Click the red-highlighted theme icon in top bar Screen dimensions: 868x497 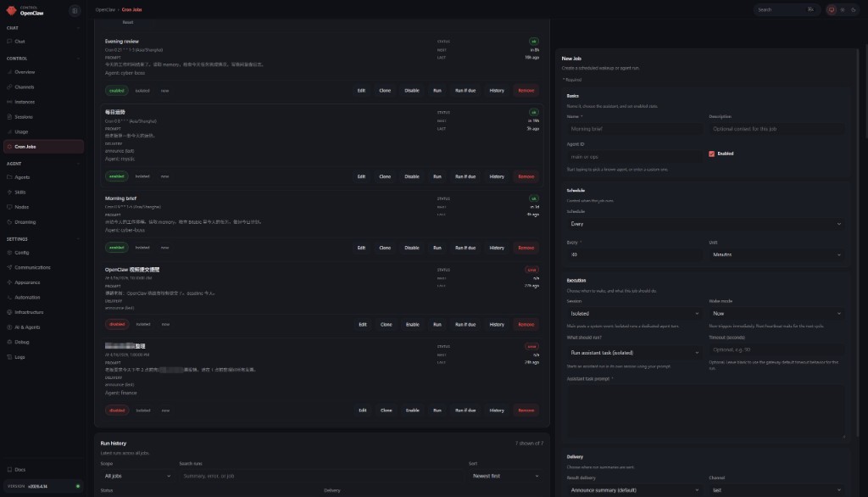pyautogui.click(x=832, y=10)
